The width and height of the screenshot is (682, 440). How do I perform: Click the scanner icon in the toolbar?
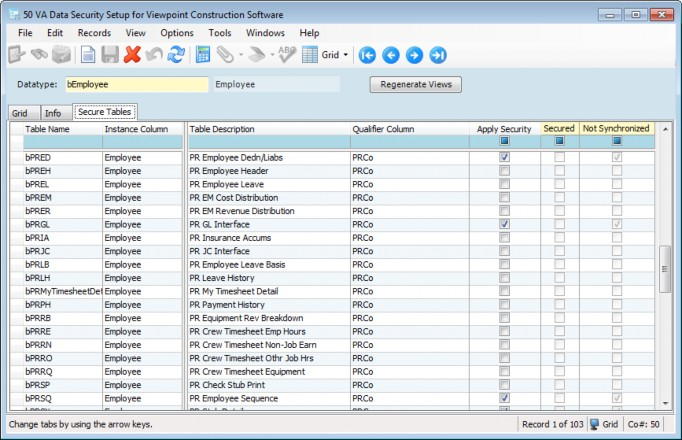click(x=257, y=55)
